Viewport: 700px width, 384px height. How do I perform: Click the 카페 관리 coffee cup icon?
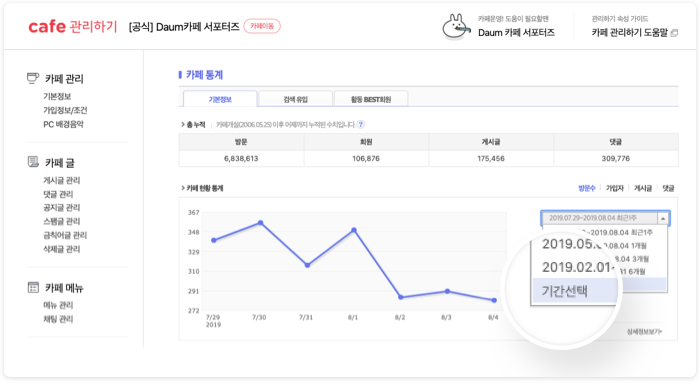(33, 78)
